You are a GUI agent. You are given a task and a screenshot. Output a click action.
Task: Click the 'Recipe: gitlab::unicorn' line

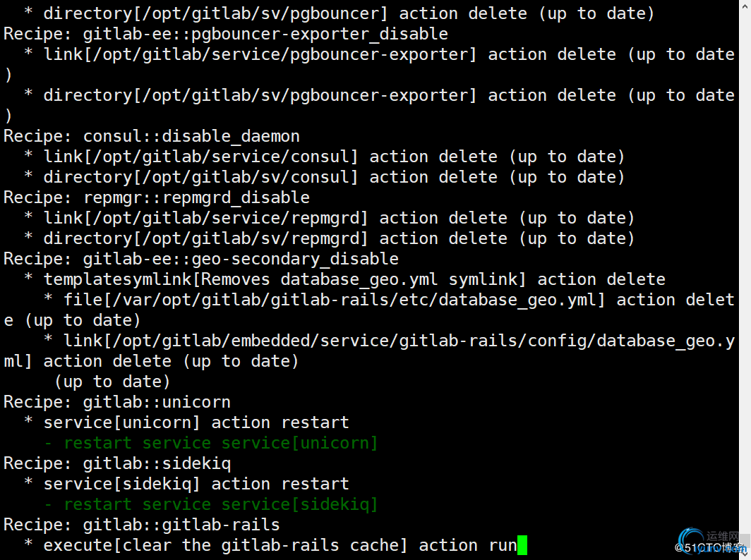tap(117, 402)
